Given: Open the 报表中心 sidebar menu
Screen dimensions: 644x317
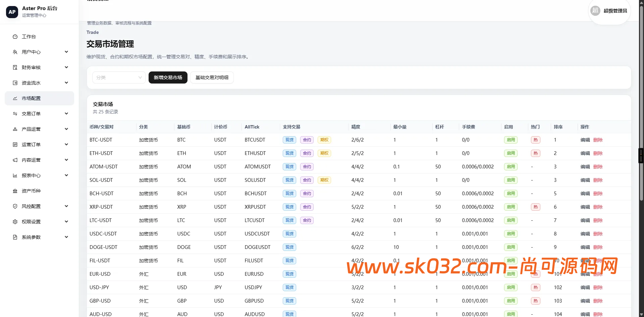Looking at the screenshot, I should [39, 175].
